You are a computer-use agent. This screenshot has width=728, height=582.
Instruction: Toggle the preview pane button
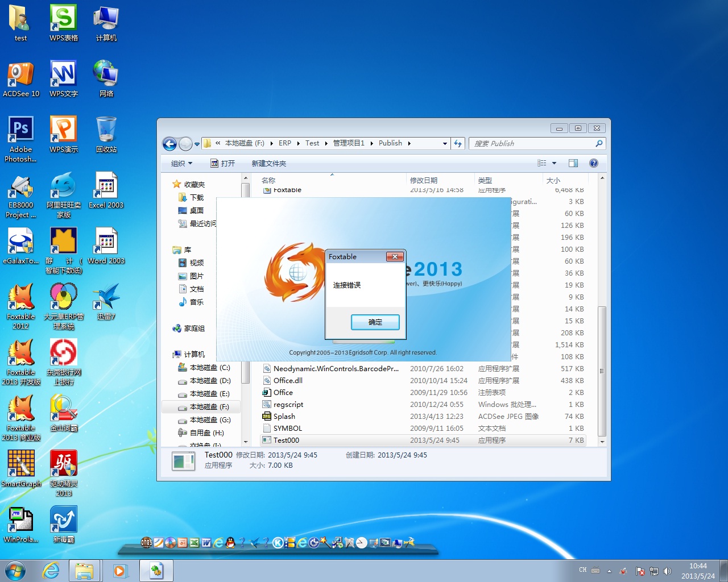pyautogui.click(x=573, y=163)
